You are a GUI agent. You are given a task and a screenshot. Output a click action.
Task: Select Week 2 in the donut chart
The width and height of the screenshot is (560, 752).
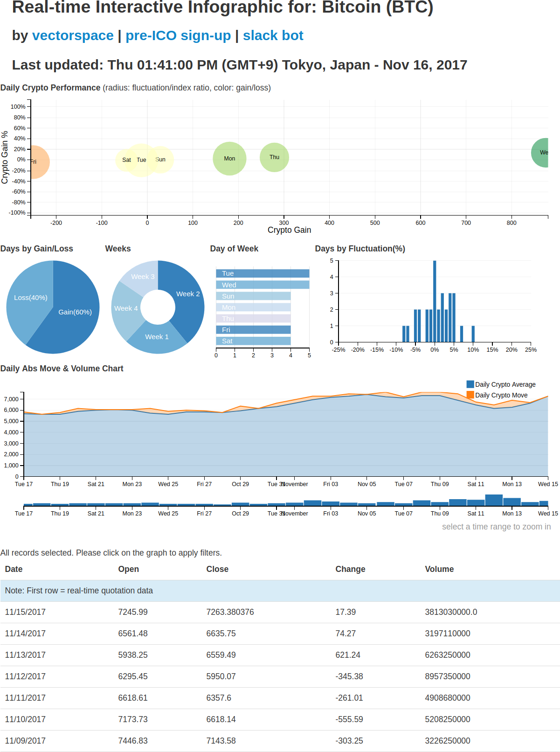click(x=187, y=294)
